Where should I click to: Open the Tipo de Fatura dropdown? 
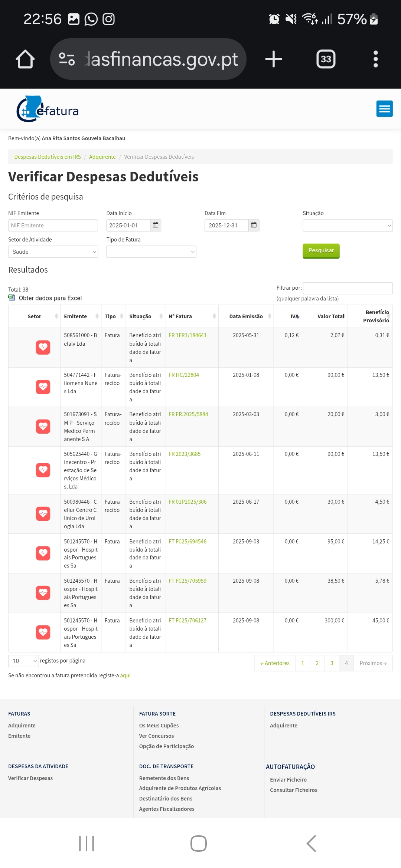coord(151,252)
